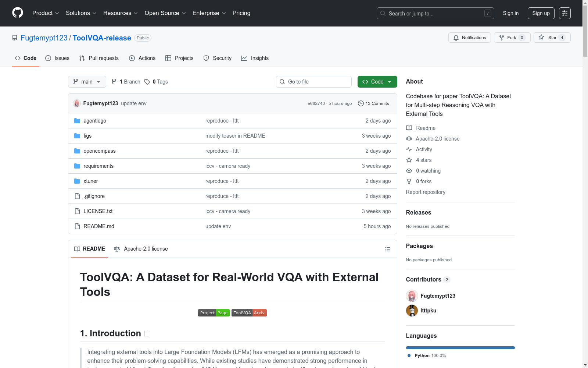Open the Insights tab
This screenshot has height=368, width=588.
pyautogui.click(x=255, y=58)
